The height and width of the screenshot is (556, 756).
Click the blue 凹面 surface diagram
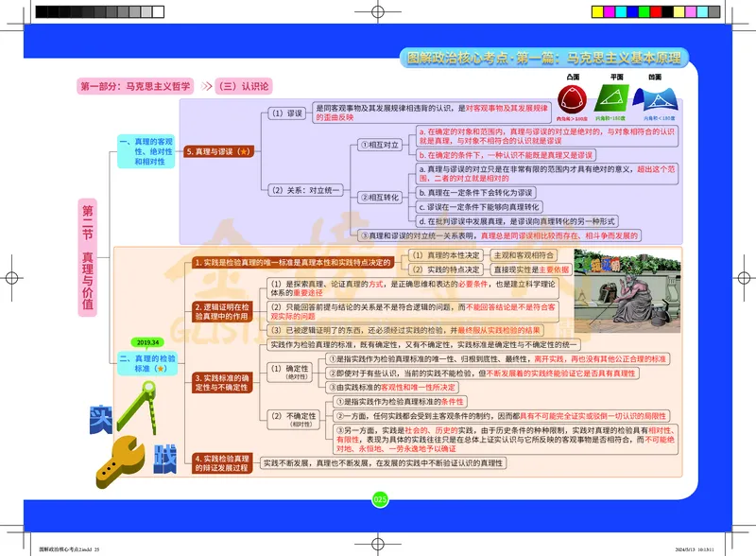tap(657, 97)
